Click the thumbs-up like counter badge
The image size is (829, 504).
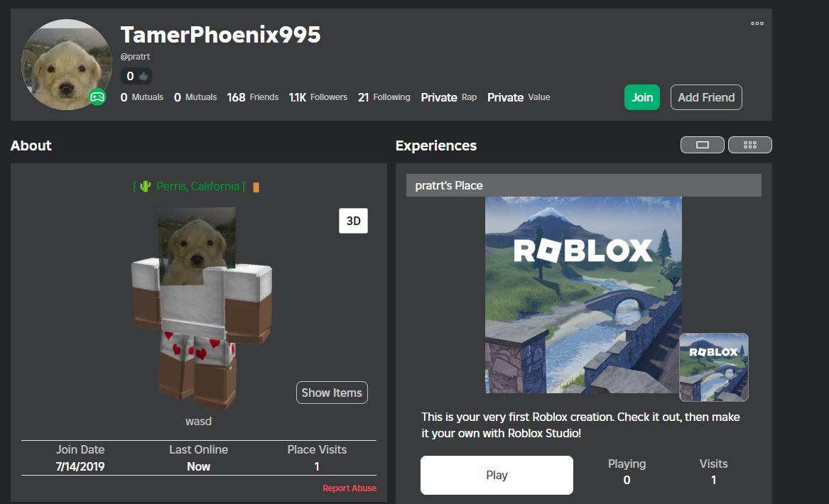(x=136, y=76)
